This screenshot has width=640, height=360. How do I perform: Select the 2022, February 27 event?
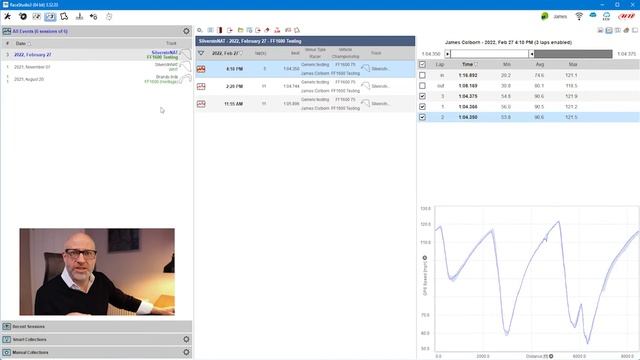[x=96, y=55]
